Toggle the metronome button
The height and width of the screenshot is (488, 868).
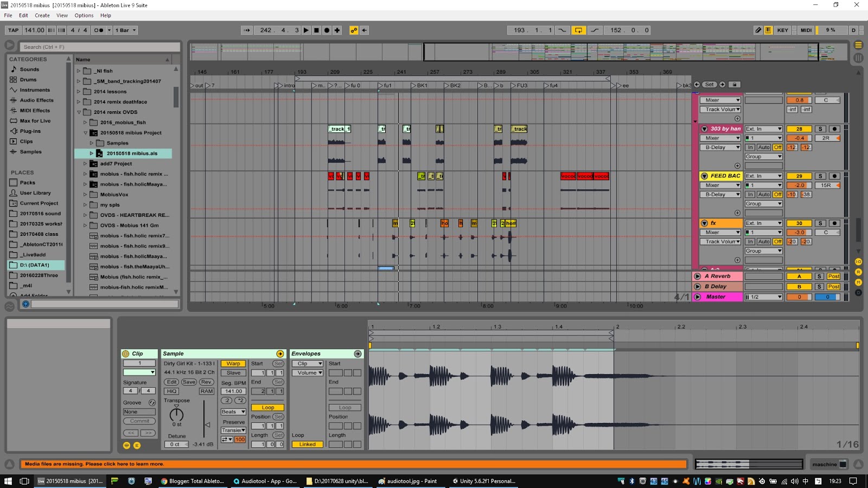[x=99, y=30]
